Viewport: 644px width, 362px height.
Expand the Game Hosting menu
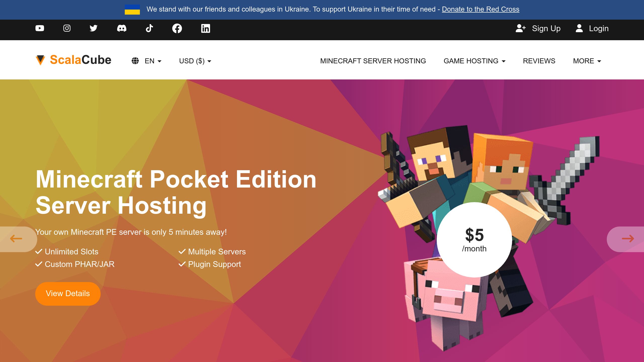[x=474, y=61]
